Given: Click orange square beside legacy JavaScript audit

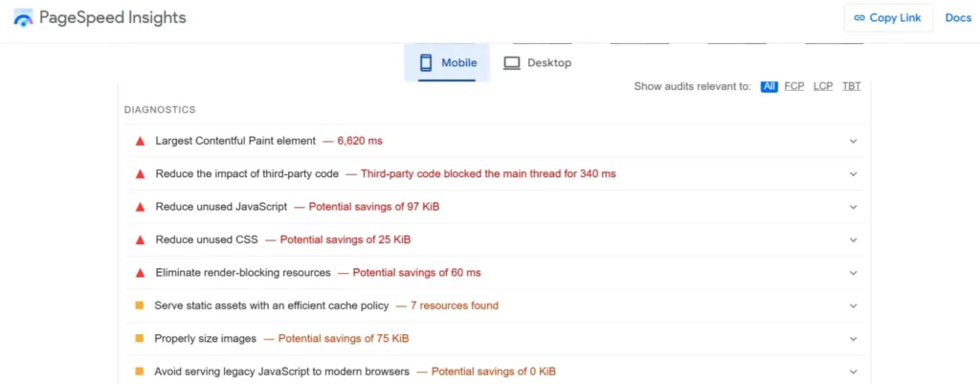Looking at the screenshot, I should (140, 372).
